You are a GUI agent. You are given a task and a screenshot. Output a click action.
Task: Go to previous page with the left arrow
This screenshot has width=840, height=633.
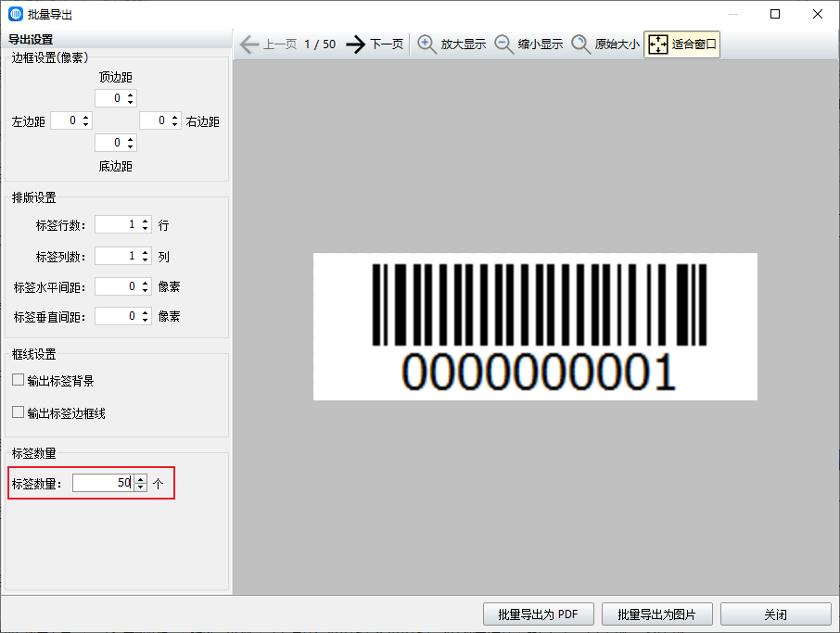point(249,44)
